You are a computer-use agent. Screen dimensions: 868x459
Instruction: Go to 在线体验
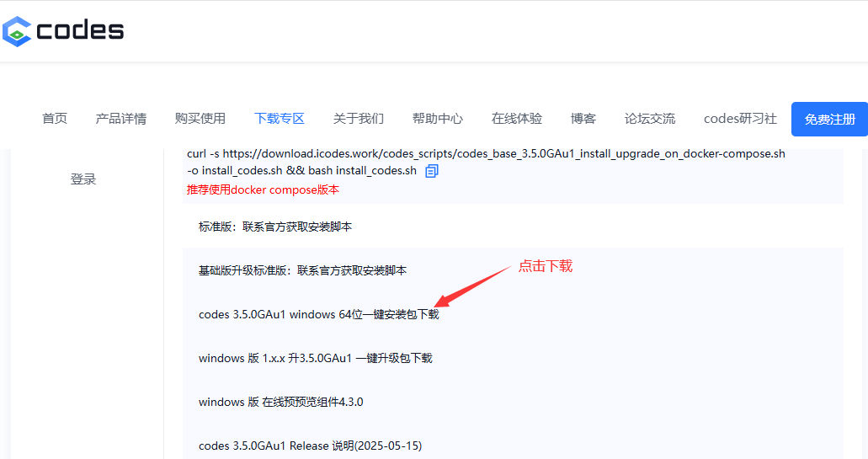517,119
